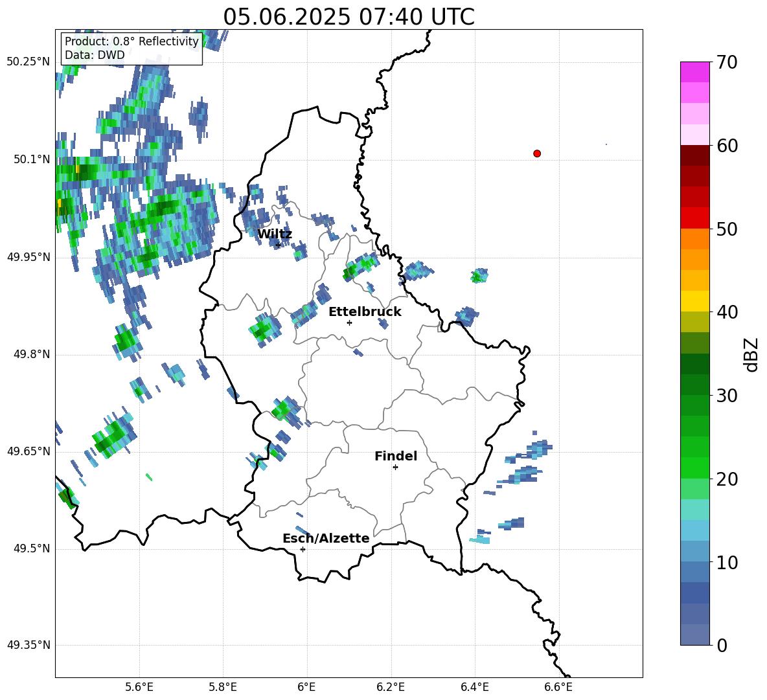The image size is (767, 700).
Task: Click the Ettelbruck city label
Action: click(x=365, y=312)
